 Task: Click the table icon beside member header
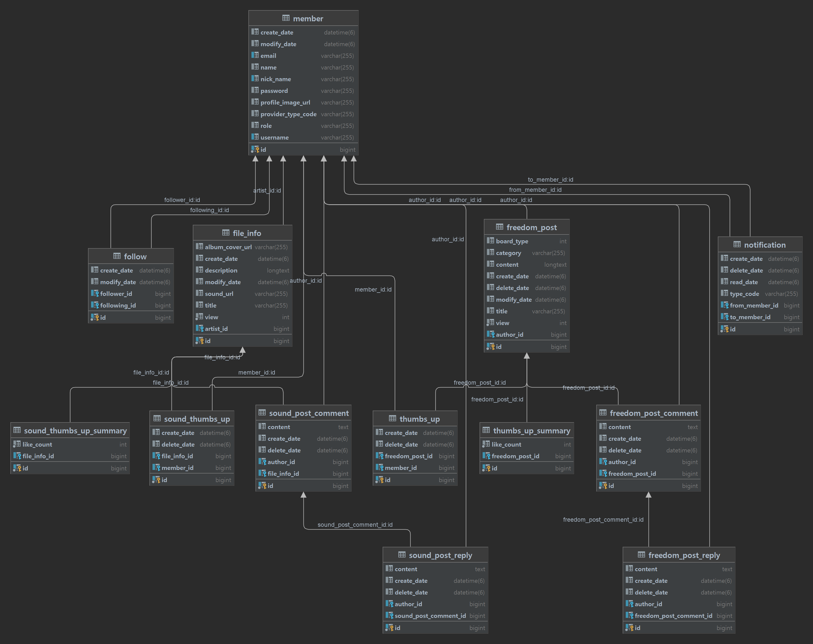click(286, 18)
